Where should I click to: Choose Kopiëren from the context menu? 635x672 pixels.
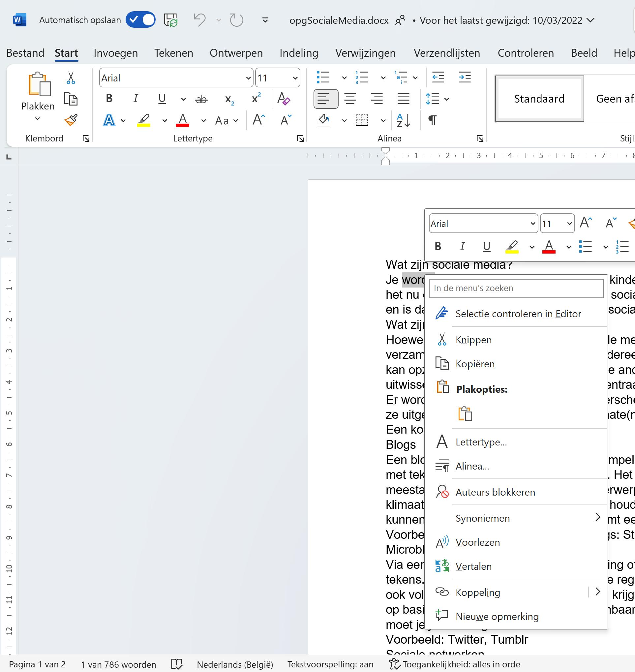[475, 364]
